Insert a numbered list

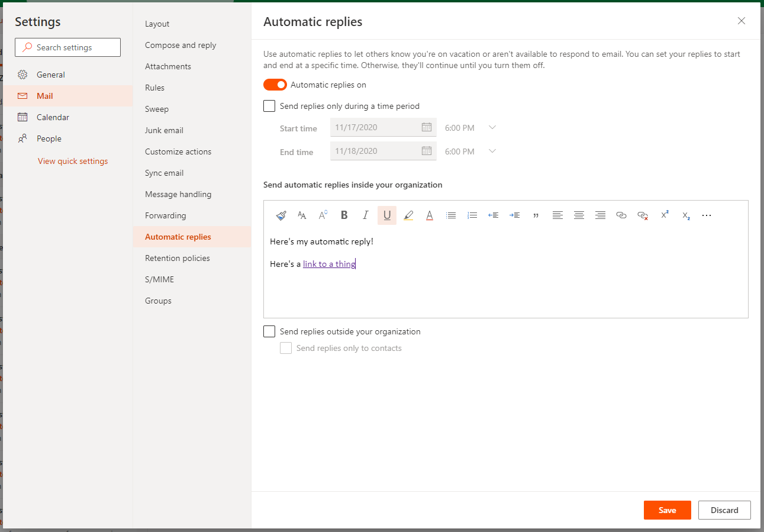[x=472, y=215]
